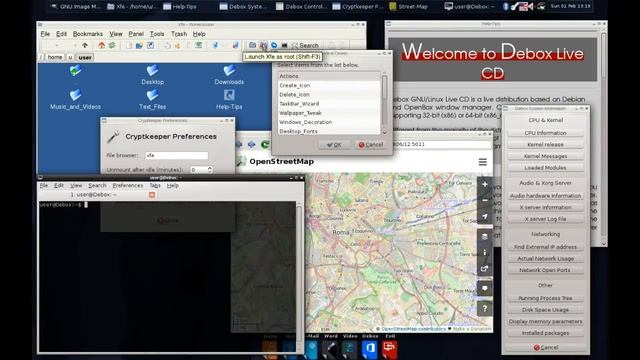
Task: Click unmount minutes stepper in Cryptkeeper
Action: point(210,169)
